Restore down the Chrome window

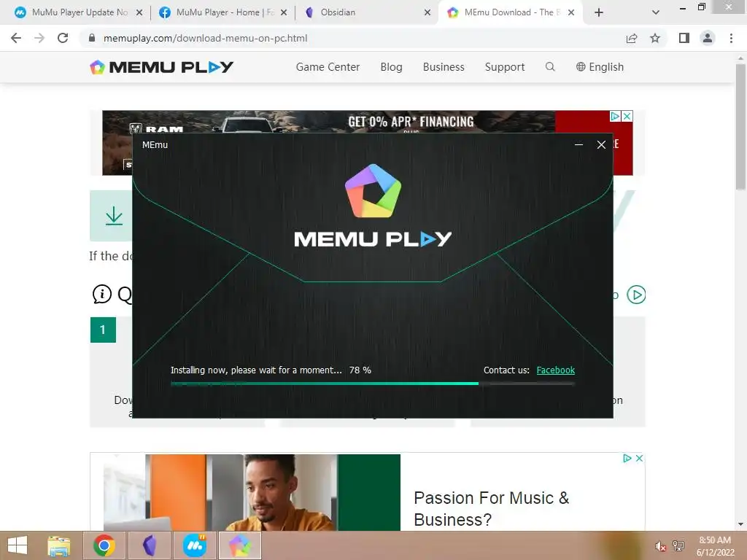701,7
